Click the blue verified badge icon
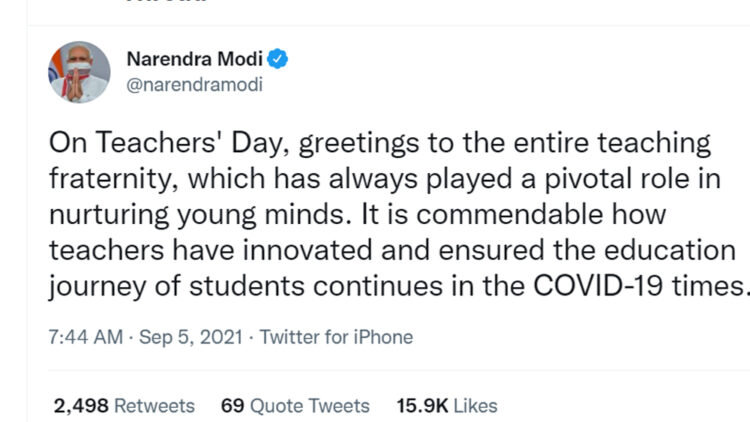The image size is (750, 422). [277, 59]
